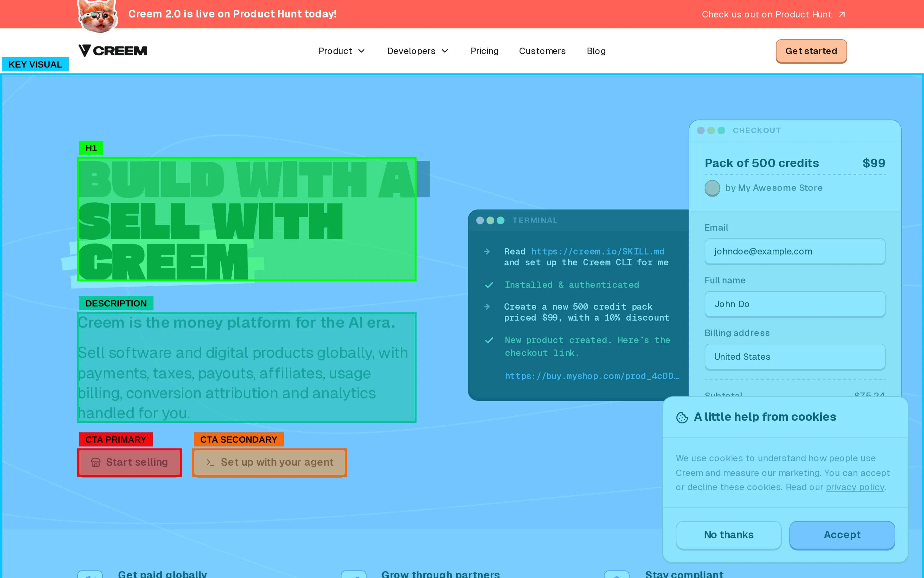The width and height of the screenshot is (924, 578).
Task: Click the cookie icon in the consent popup
Action: pyautogui.click(x=682, y=417)
